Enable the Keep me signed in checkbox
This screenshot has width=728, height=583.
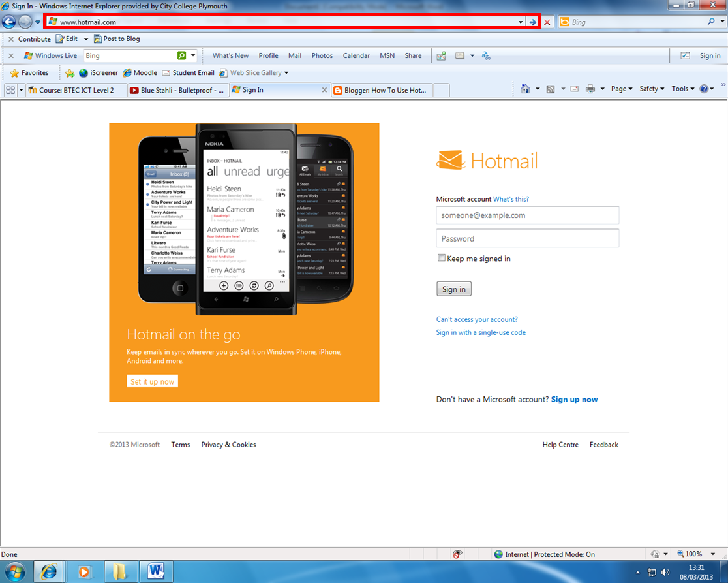[x=442, y=258]
